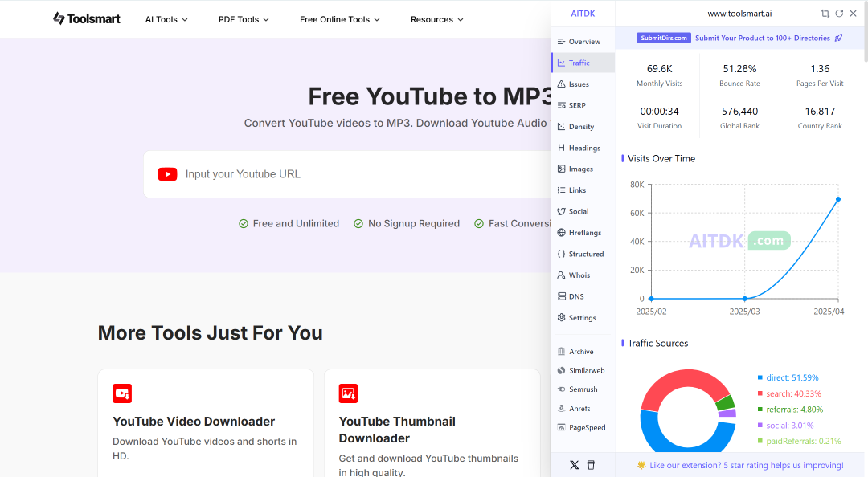Viewport: 868px width, 477px height.
Task: Click the 51.28% Bounce Rate value
Action: [739, 68]
